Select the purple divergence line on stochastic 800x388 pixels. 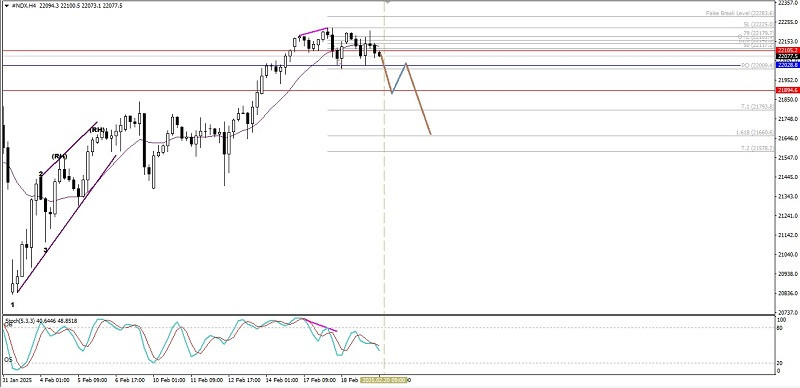(x=321, y=325)
